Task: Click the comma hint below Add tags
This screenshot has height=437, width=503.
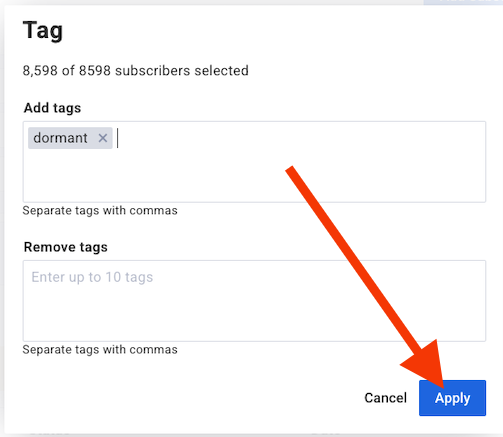Action: pyautogui.click(x=100, y=211)
